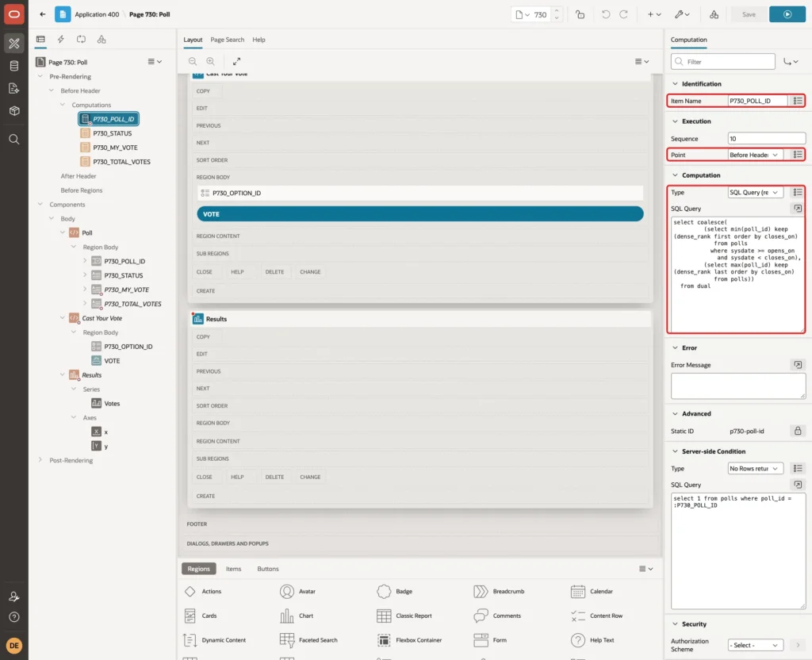This screenshot has width=812, height=660.
Task: Open the Utilities wrench menu
Action: click(682, 14)
